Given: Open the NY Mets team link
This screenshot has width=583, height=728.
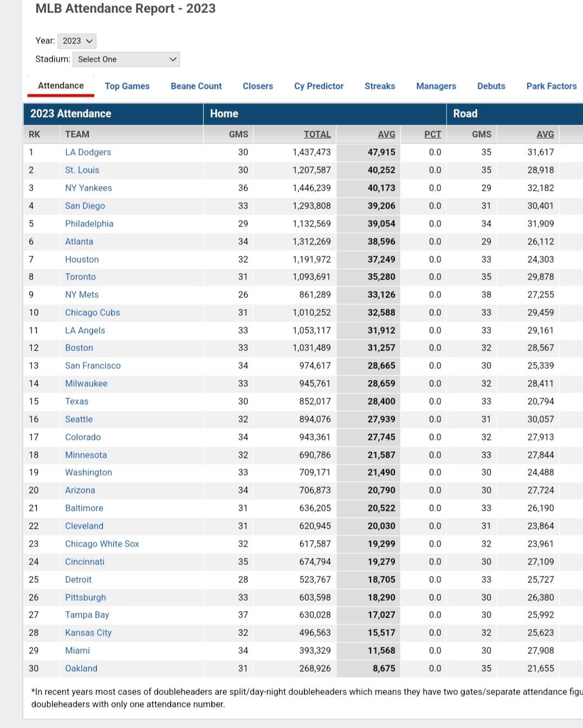Looking at the screenshot, I should coord(82,295).
